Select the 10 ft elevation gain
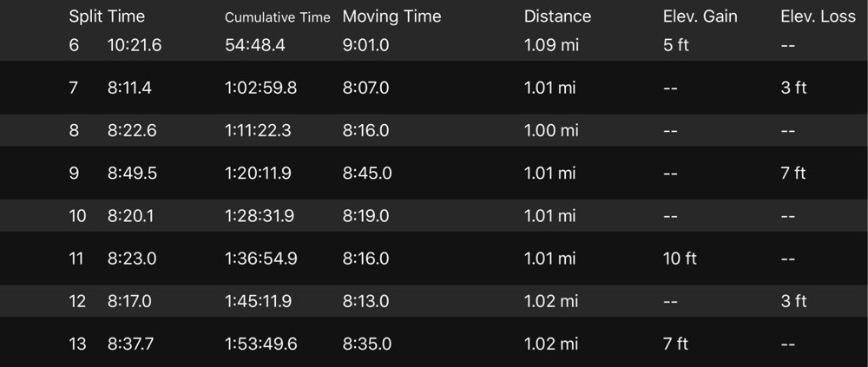 tap(680, 259)
